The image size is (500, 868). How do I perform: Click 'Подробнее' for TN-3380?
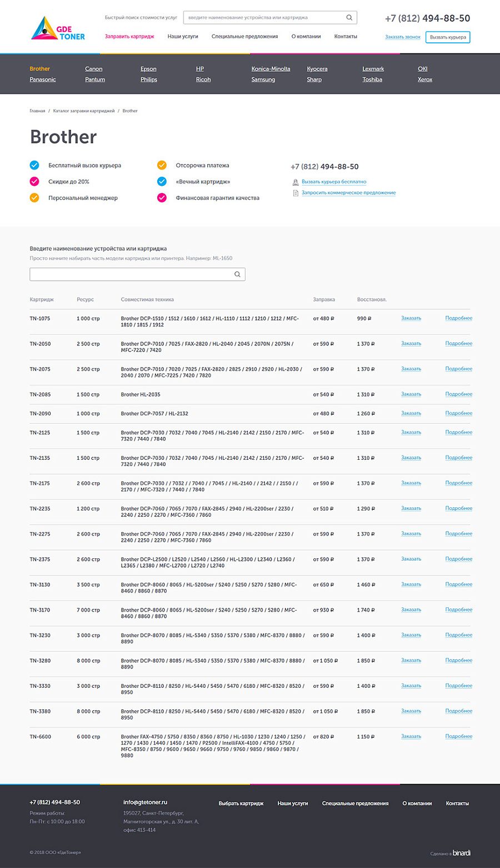point(459,711)
